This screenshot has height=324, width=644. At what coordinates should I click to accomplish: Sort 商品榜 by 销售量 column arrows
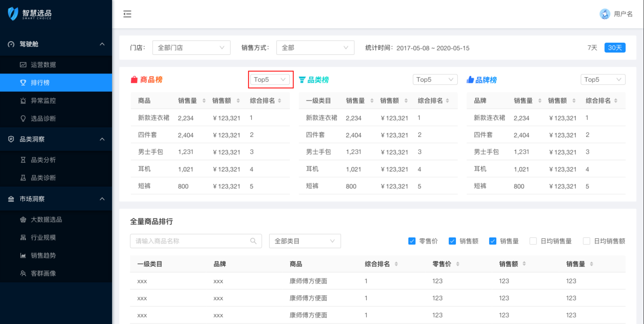point(204,101)
